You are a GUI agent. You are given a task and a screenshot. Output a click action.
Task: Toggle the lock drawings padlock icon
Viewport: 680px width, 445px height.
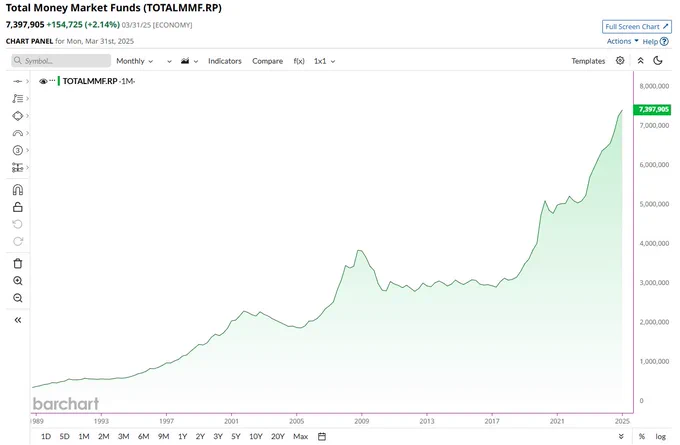pyautogui.click(x=18, y=207)
